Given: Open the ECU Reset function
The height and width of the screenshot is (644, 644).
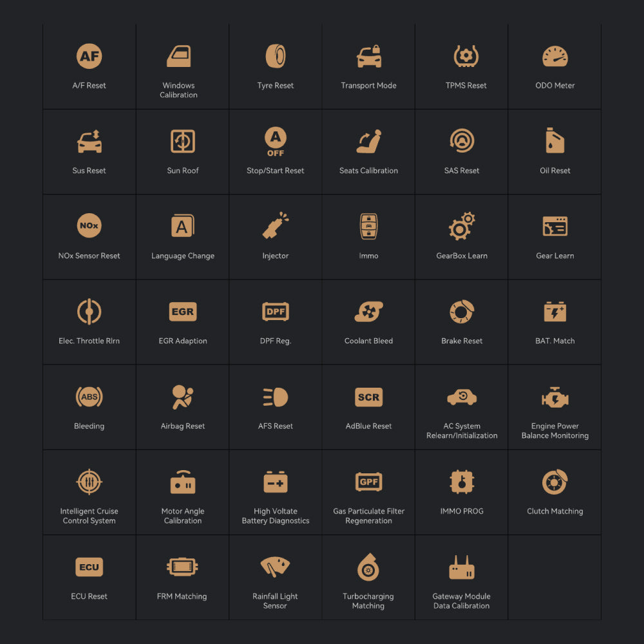Looking at the screenshot, I should pyautogui.click(x=89, y=567).
